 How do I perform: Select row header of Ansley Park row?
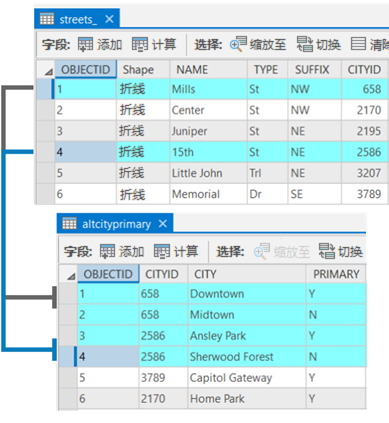coord(68,335)
